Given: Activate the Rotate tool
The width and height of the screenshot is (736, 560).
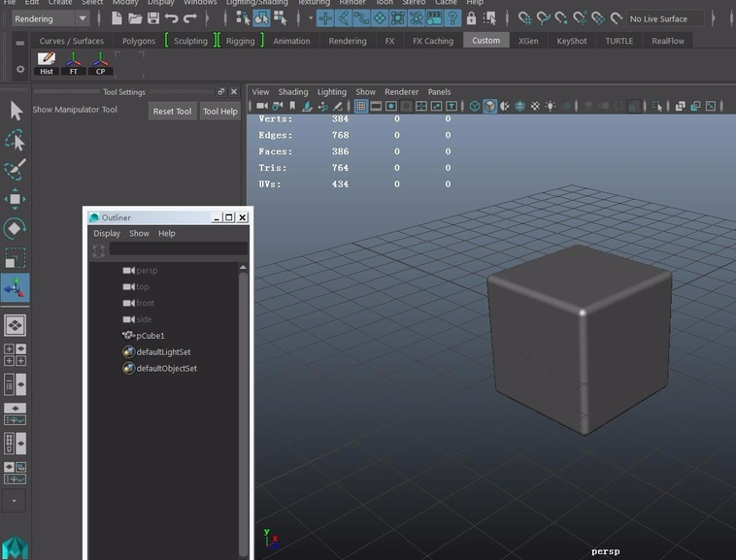Looking at the screenshot, I should click(x=16, y=229).
